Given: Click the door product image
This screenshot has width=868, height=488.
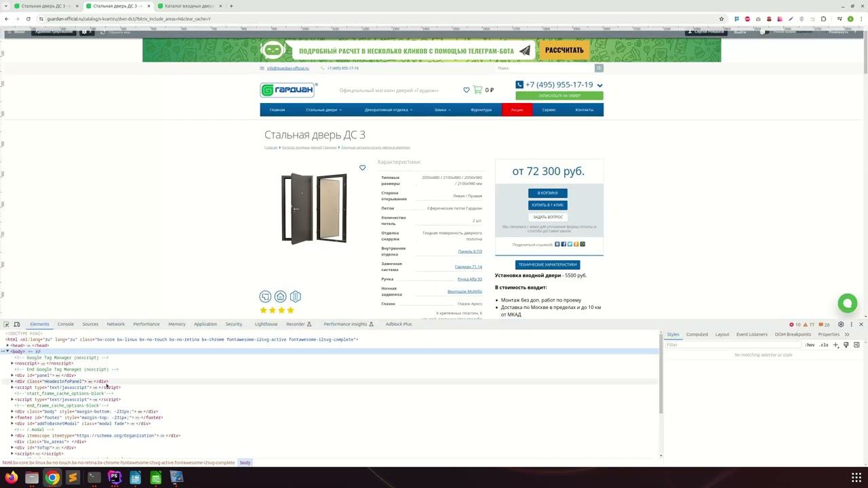Looking at the screenshot, I should (x=315, y=208).
